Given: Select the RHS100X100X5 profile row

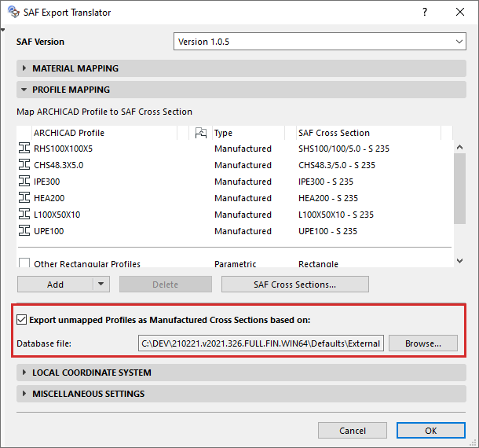Looking at the screenshot, I should (235, 149).
